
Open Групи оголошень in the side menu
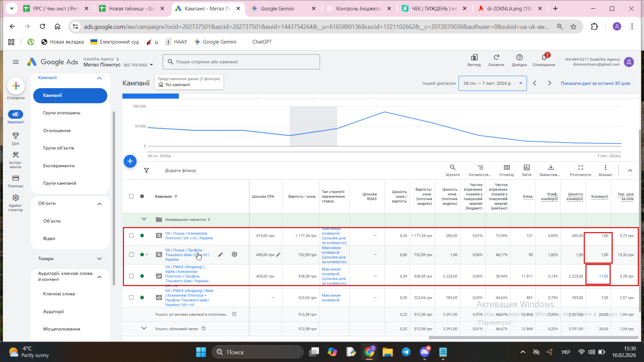click(62, 113)
